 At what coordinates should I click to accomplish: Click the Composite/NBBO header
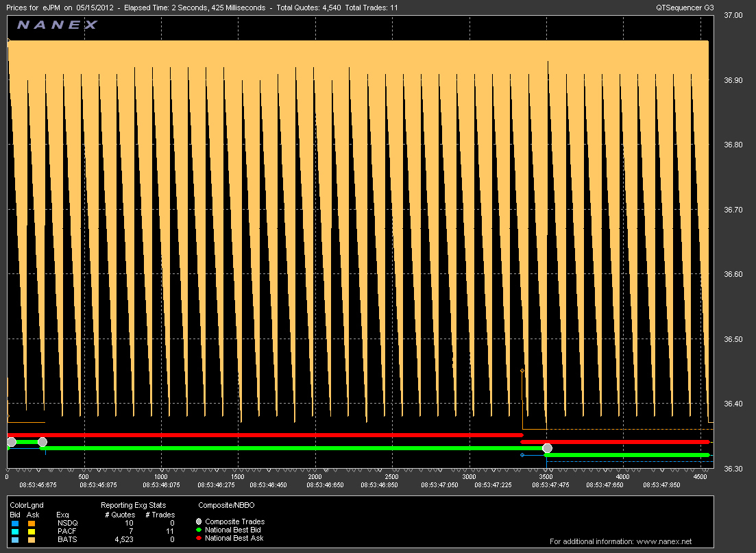pos(226,505)
